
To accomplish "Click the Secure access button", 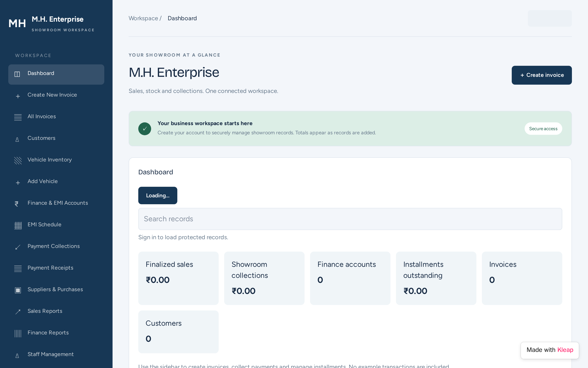I will [543, 129].
